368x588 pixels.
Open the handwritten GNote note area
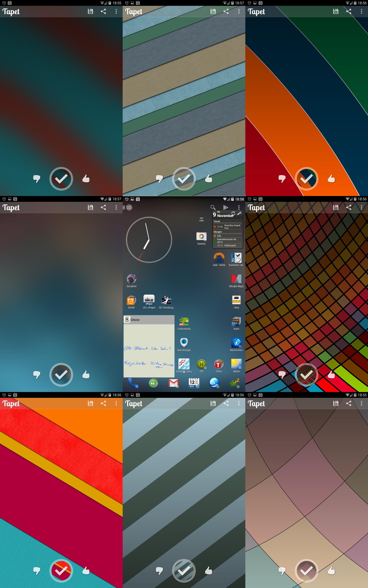tap(149, 351)
